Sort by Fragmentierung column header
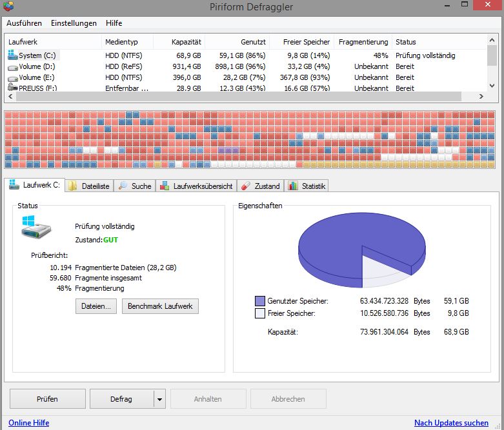 (363, 42)
